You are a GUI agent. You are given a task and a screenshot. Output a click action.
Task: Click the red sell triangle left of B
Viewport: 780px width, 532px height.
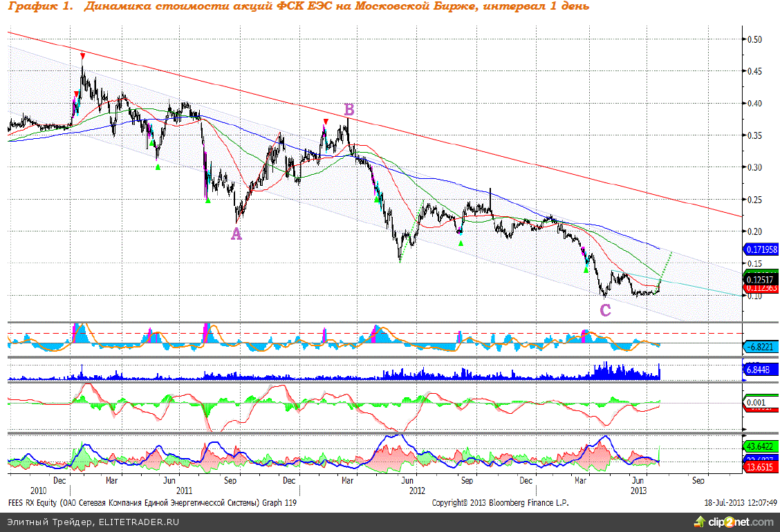point(326,122)
